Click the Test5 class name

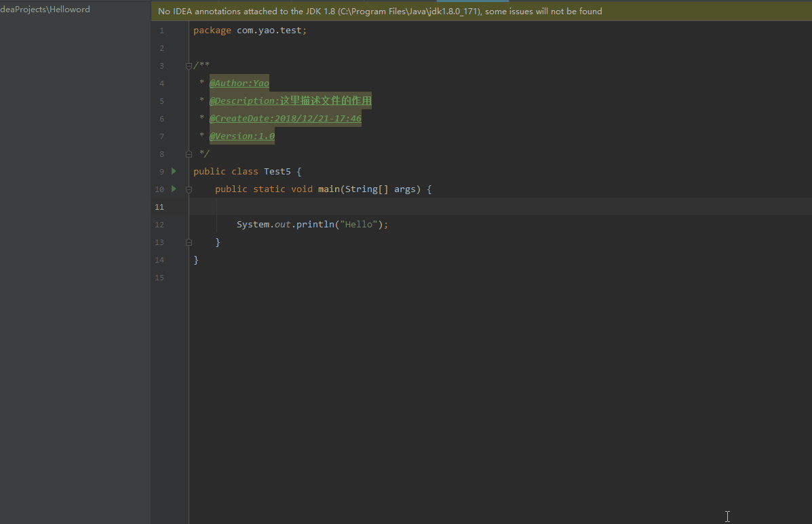(277, 171)
